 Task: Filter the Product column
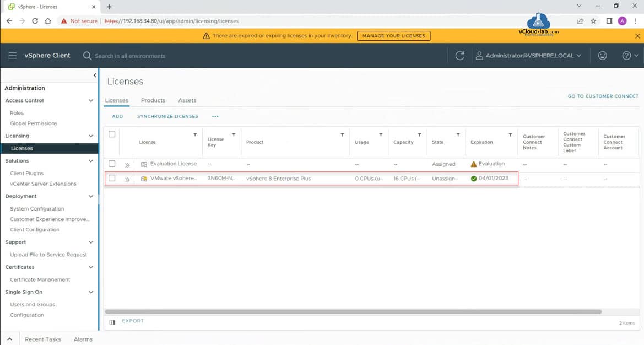coord(342,134)
